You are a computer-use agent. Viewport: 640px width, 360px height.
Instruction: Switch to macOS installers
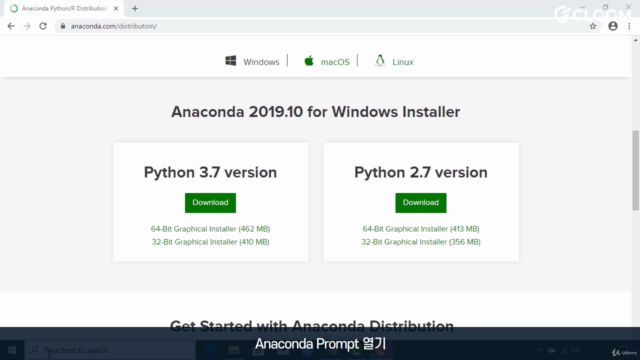(335, 62)
